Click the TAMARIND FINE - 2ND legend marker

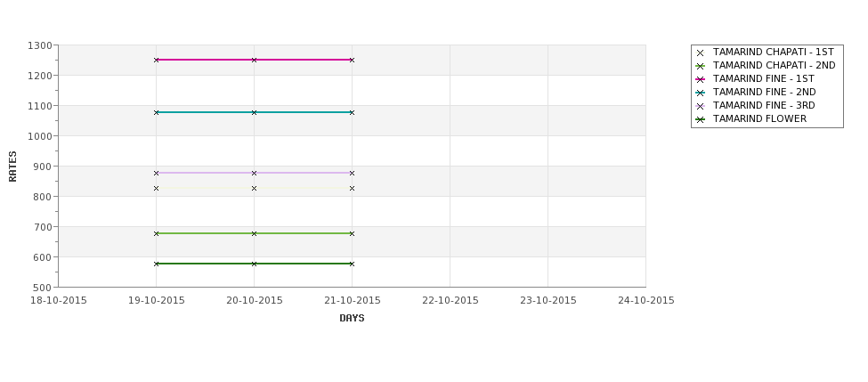point(700,93)
